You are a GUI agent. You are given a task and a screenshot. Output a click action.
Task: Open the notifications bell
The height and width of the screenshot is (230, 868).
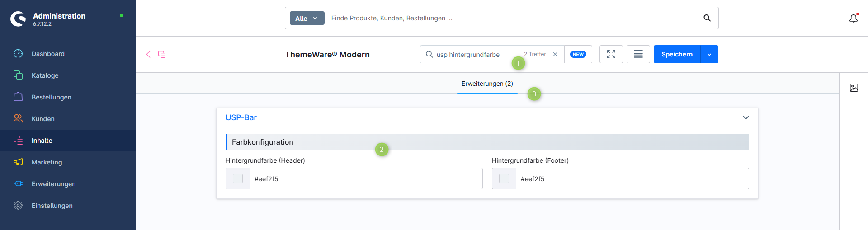click(x=854, y=19)
